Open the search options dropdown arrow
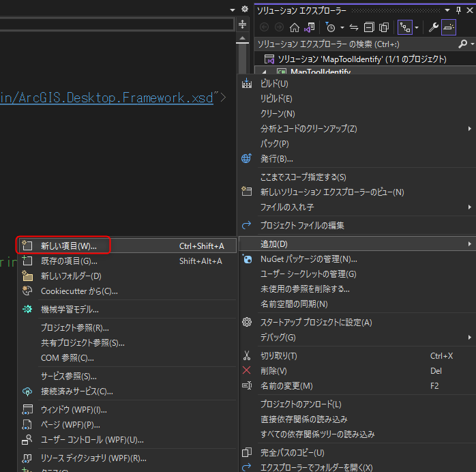This screenshot has width=476, height=472. (472, 44)
